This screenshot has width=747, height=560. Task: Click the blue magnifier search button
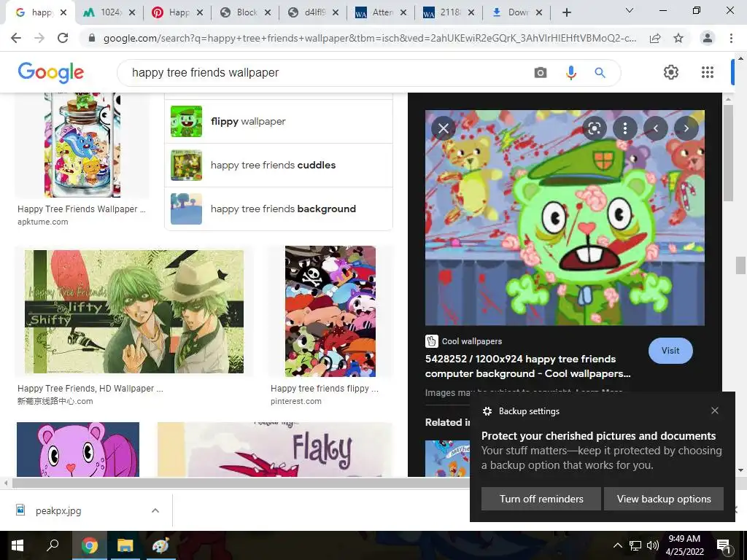point(600,72)
